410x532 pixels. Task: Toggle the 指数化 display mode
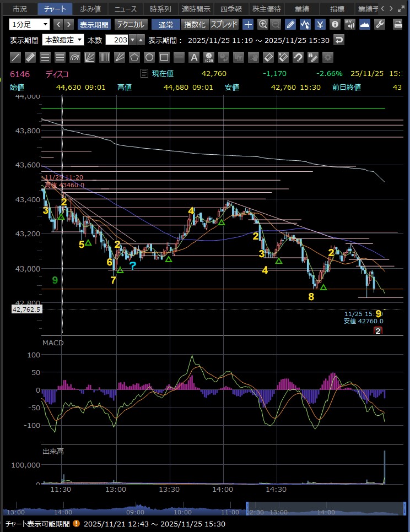[195, 24]
